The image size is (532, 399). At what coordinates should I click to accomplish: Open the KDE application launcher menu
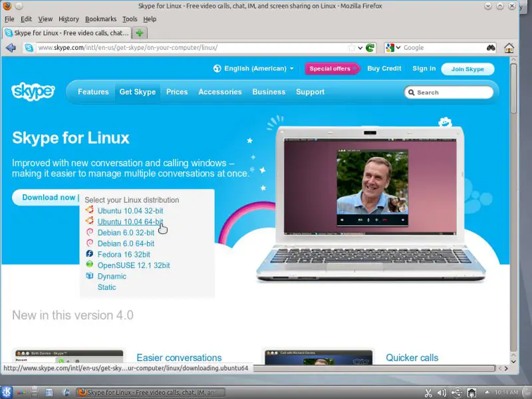pos(7,392)
